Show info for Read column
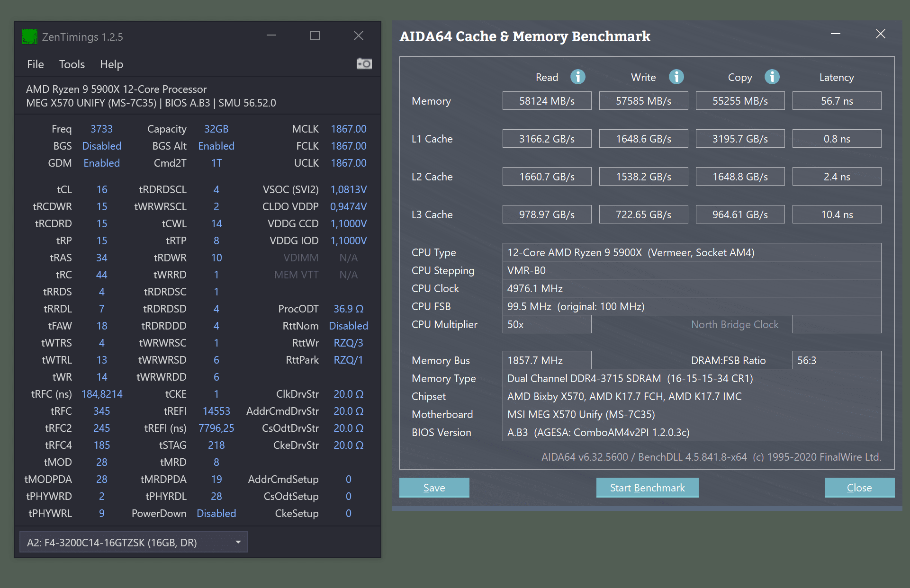 tap(577, 77)
